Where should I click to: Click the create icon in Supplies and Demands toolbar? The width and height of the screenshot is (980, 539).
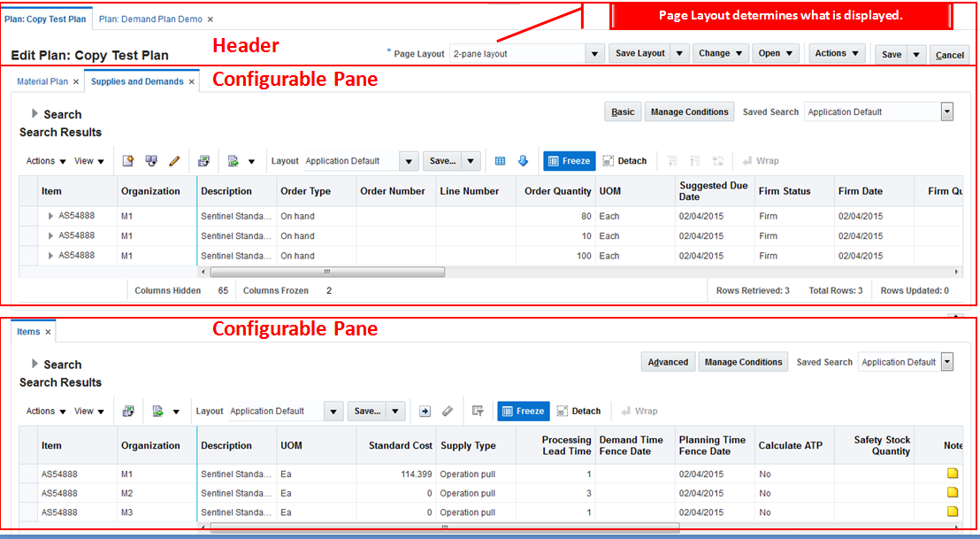pyautogui.click(x=128, y=161)
